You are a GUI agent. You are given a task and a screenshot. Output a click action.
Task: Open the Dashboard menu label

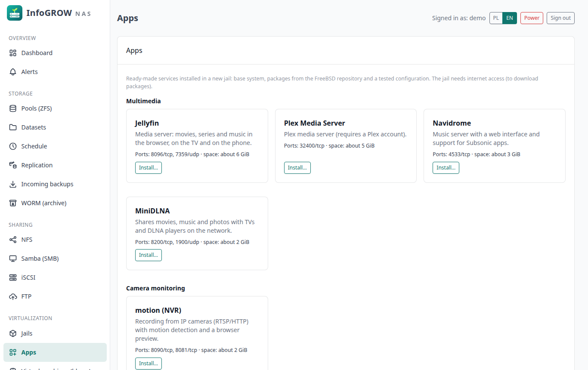pos(37,53)
